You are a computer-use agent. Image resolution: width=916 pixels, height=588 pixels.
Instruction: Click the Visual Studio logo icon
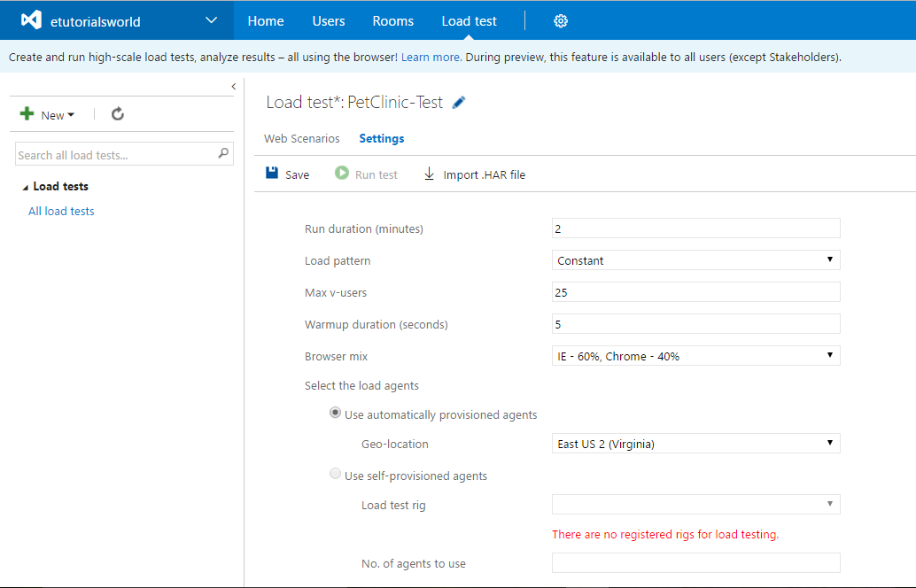[32, 20]
